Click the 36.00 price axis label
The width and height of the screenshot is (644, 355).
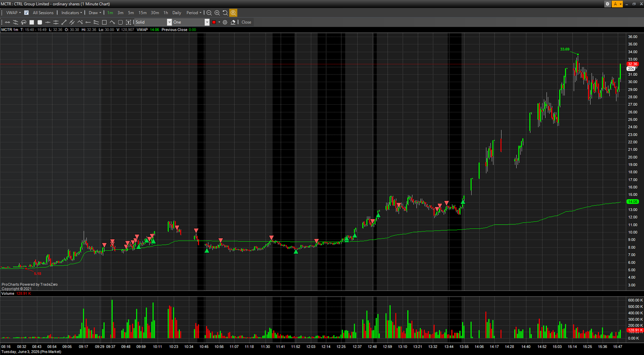click(632, 37)
